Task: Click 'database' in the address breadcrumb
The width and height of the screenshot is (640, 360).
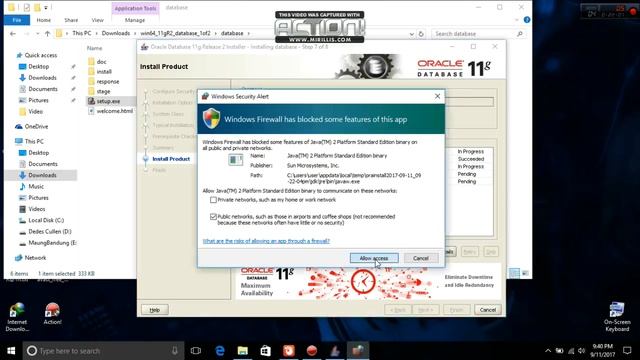Action: [232, 33]
